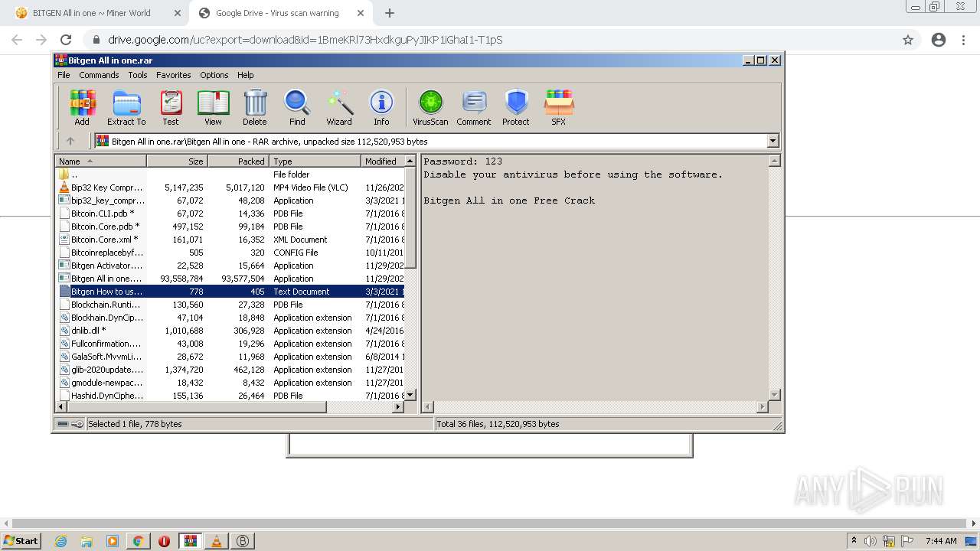Select the gmodule-newpac file
980x551 pixels.
coord(230,383)
